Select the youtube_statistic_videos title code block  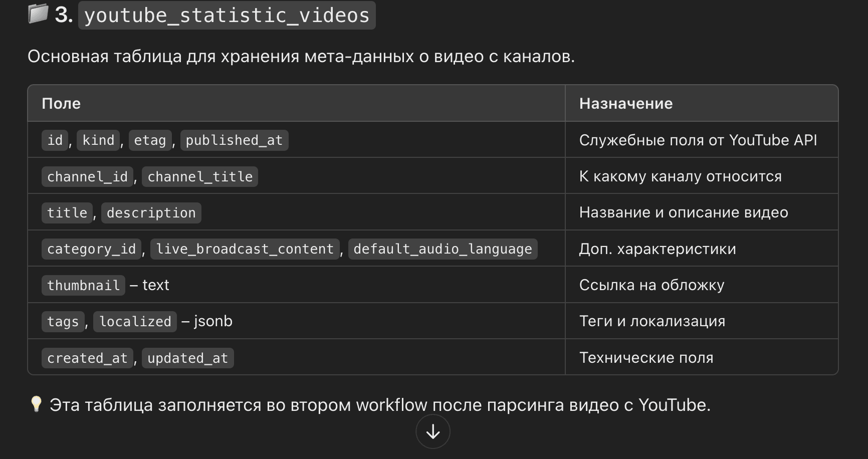[x=227, y=16]
